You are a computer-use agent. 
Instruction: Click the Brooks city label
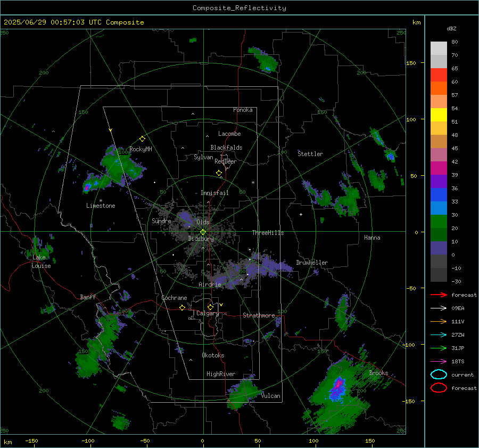378,373
